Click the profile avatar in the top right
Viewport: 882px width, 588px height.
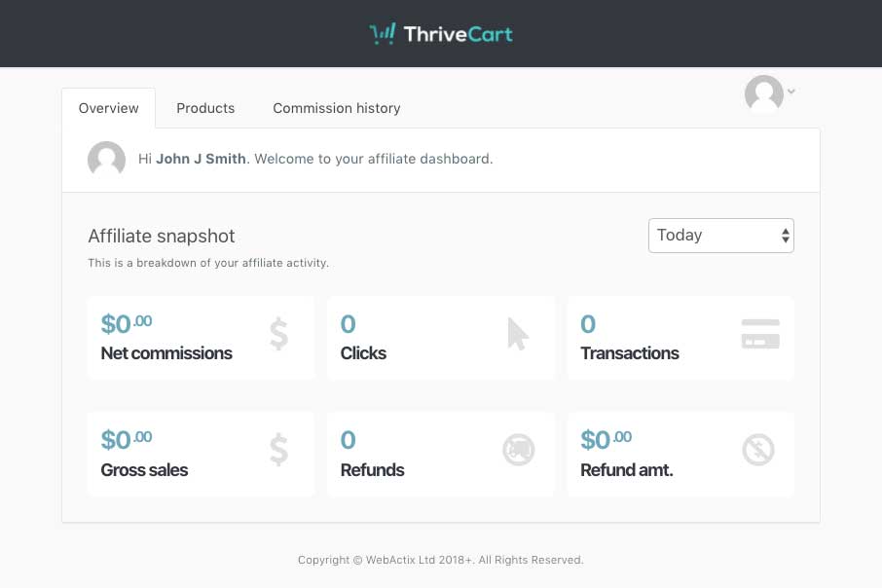coord(764,94)
